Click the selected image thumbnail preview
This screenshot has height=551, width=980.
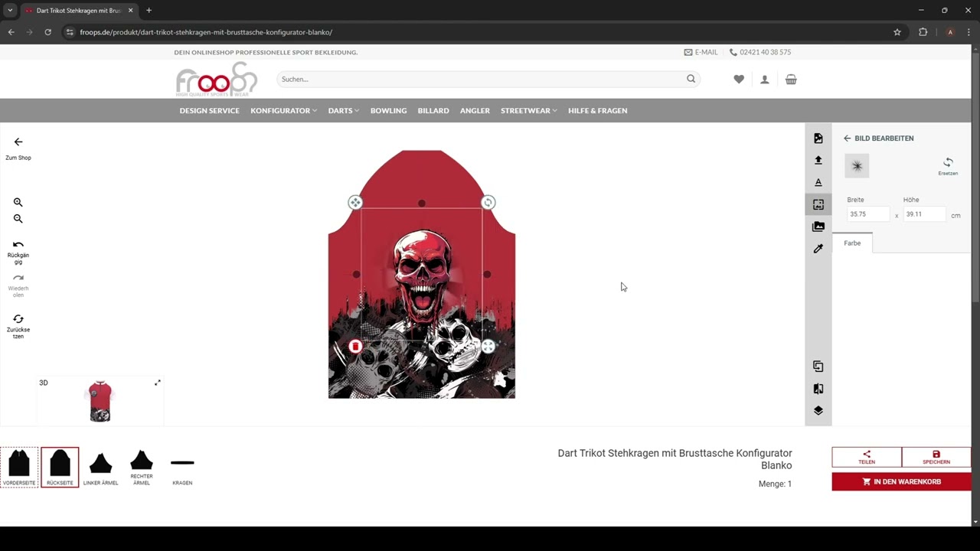pyautogui.click(x=857, y=166)
